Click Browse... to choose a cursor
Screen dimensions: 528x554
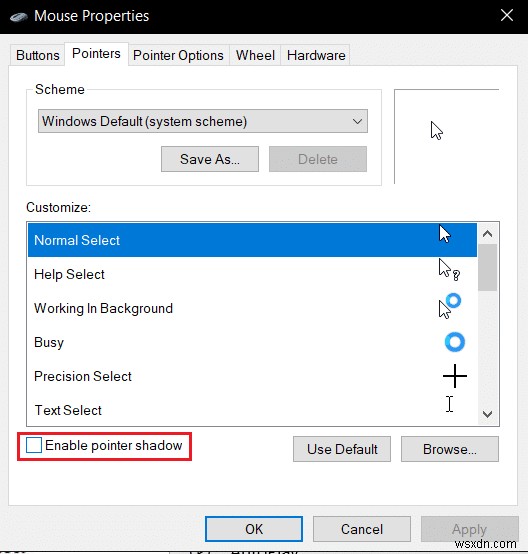pyautogui.click(x=450, y=449)
